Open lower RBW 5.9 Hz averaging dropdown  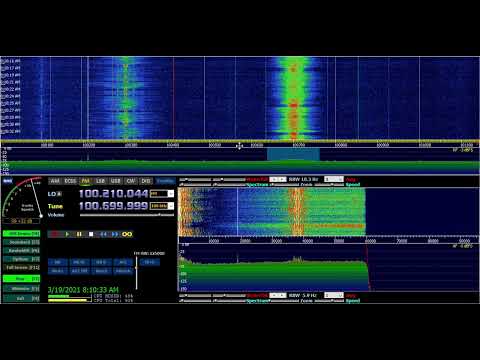point(334,295)
